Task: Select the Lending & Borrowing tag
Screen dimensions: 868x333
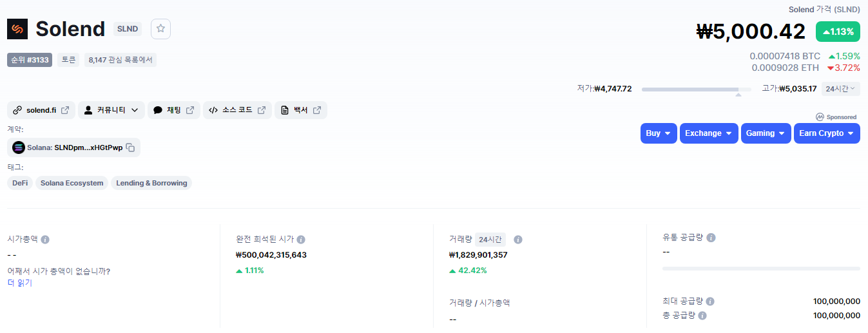Action: pos(151,183)
